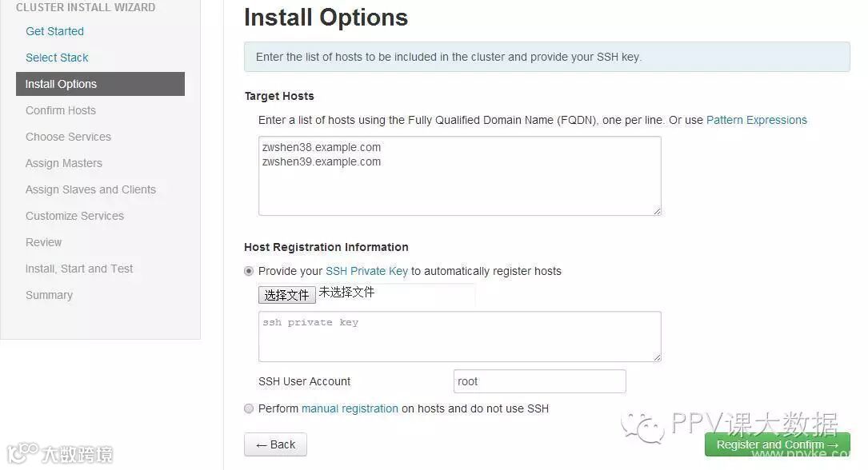Image resolution: width=868 pixels, height=470 pixels.
Task: Select Choose Services in the wizard sidebar
Action: pos(69,137)
